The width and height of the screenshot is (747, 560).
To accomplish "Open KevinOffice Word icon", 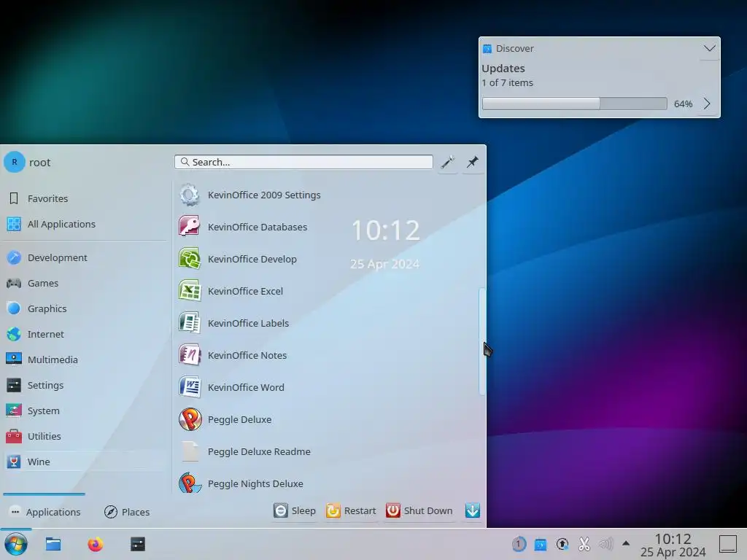I will (x=190, y=387).
